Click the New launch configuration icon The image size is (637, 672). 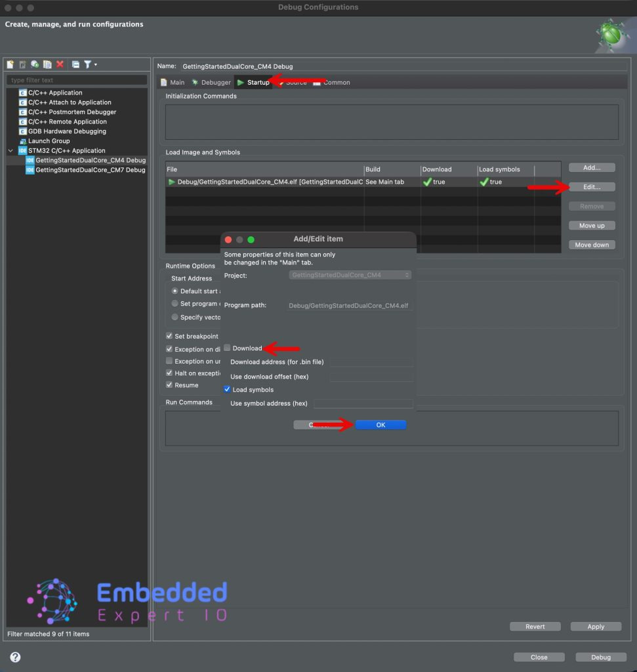[x=10, y=64]
